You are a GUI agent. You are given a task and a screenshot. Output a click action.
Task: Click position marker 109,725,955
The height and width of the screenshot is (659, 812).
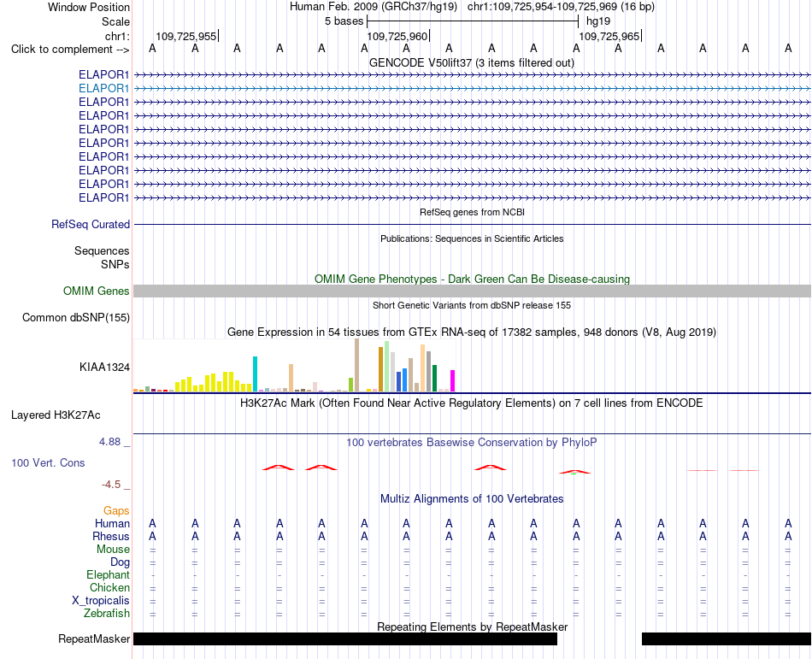[186, 36]
